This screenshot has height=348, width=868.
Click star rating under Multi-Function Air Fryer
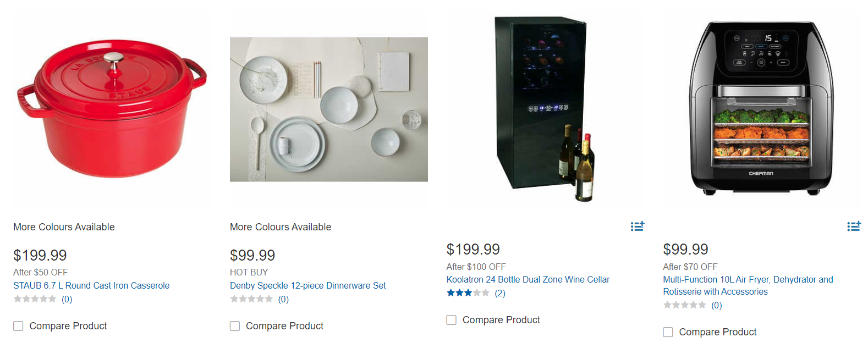click(x=684, y=305)
